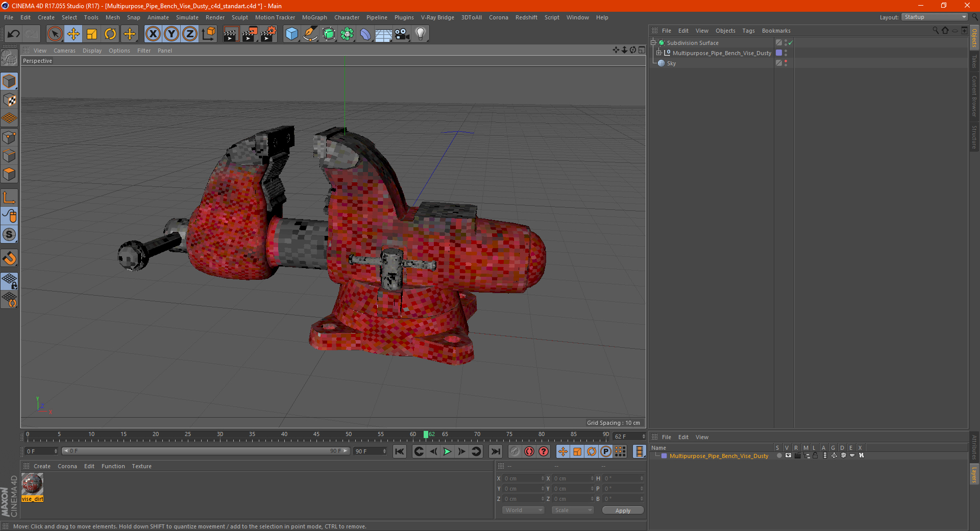Click the timeline range slider bar
The height and width of the screenshot is (531, 980).
pyautogui.click(x=206, y=451)
